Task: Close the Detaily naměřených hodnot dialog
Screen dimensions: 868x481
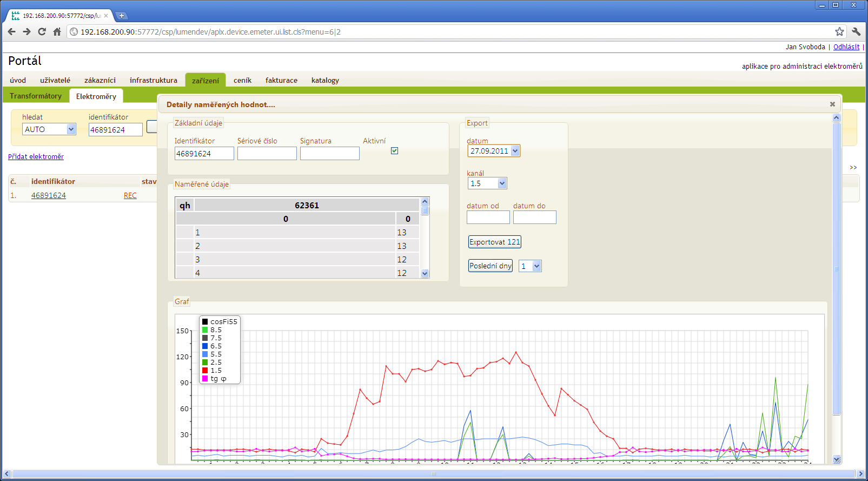Action: coord(832,104)
